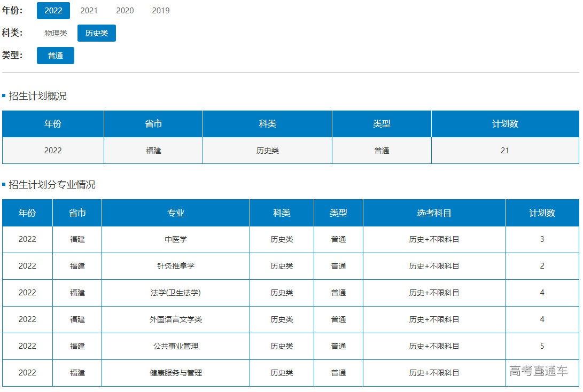
Task: Click the 外国语言文学类 major entry
Action: [176, 319]
